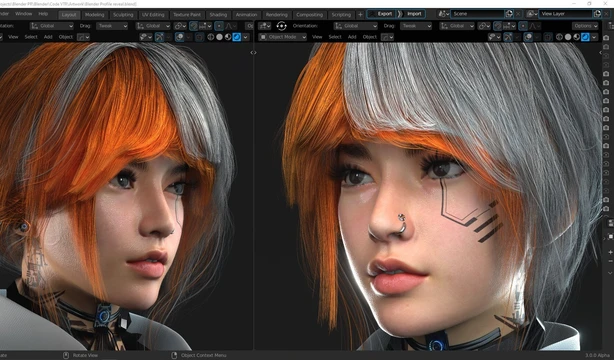Open the Window menu
Image resolution: width=614 pixels, height=360 pixels.
(x=23, y=14)
